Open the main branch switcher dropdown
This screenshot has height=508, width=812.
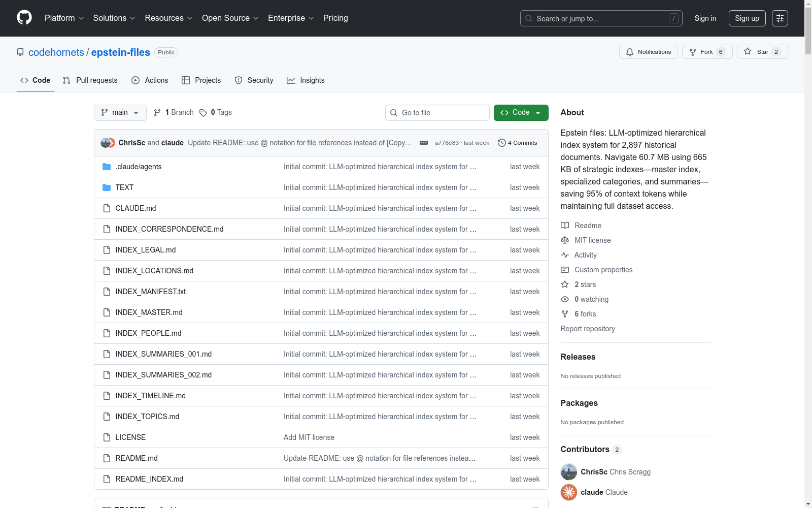[120, 113]
